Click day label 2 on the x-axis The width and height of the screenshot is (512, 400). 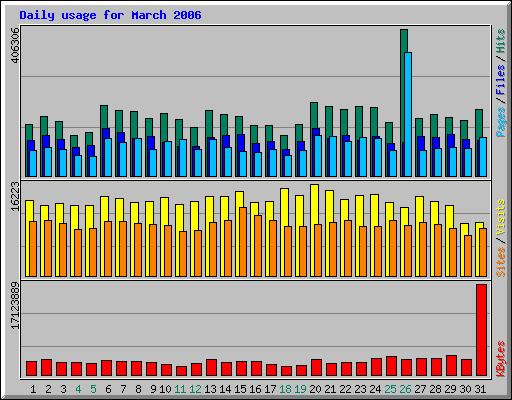tap(48, 389)
